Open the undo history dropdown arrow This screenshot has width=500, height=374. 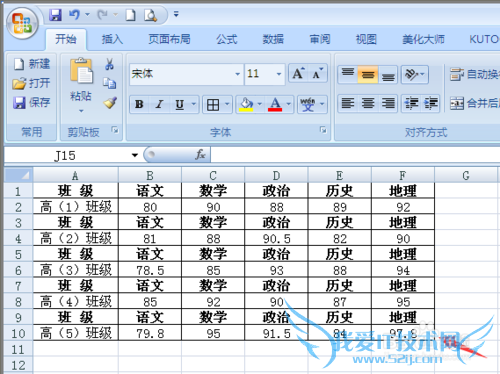pos(87,14)
